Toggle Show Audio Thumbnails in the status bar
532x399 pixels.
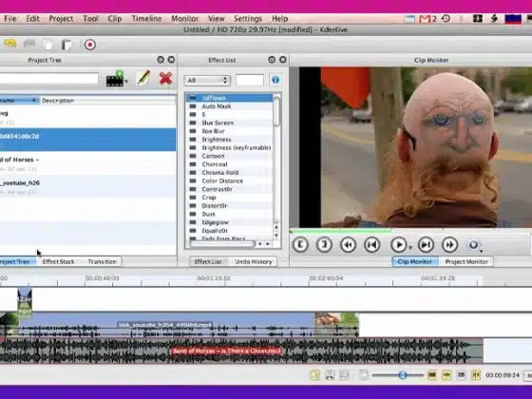click(446, 375)
